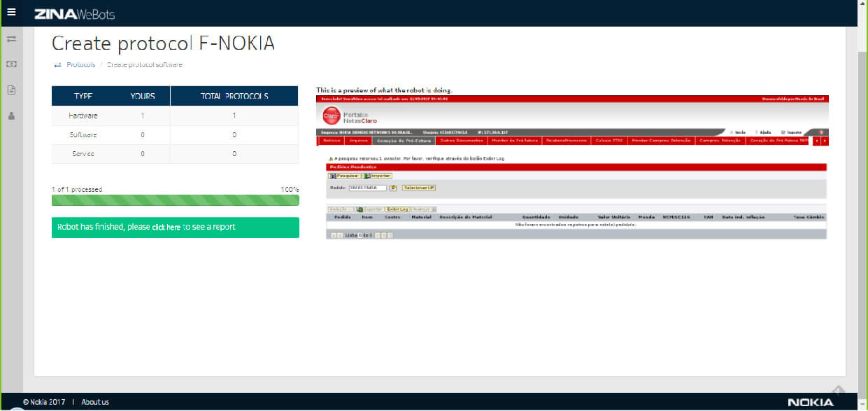Click the YOURS column header
Screen dimensions: 868x411
(x=143, y=97)
